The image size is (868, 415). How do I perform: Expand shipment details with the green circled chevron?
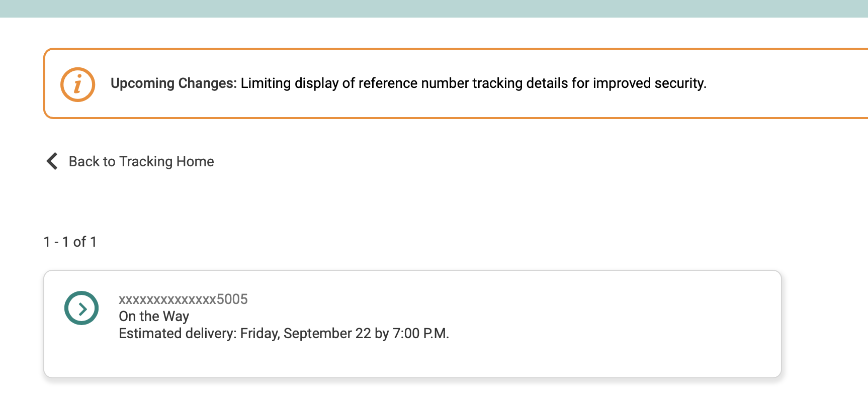pyautogui.click(x=81, y=308)
